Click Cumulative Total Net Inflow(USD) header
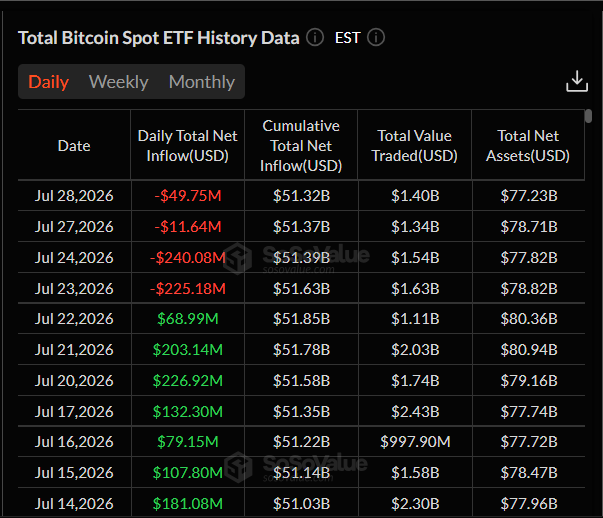The width and height of the screenshot is (603, 518). 301,146
